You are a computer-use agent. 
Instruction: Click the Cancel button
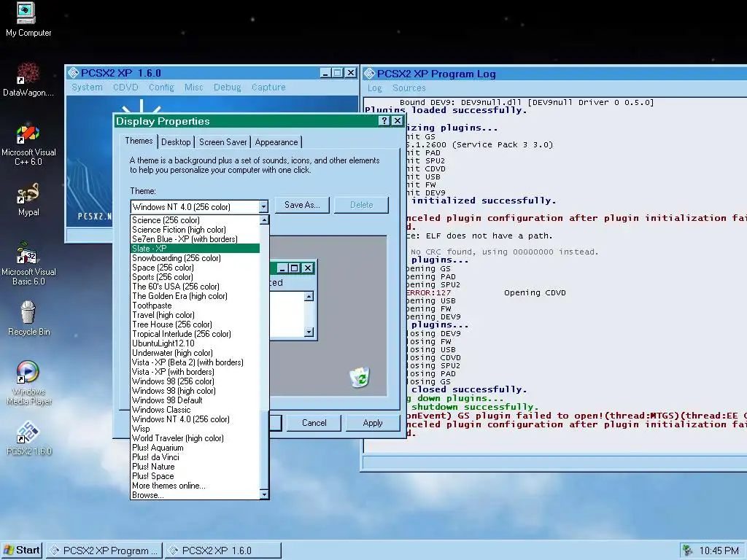pos(314,423)
